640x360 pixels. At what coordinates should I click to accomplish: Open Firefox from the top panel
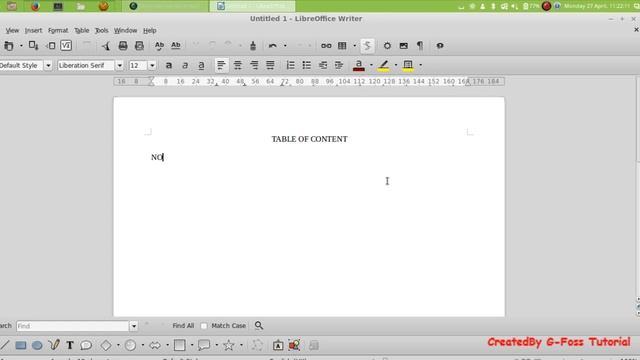(x=35, y=6)
